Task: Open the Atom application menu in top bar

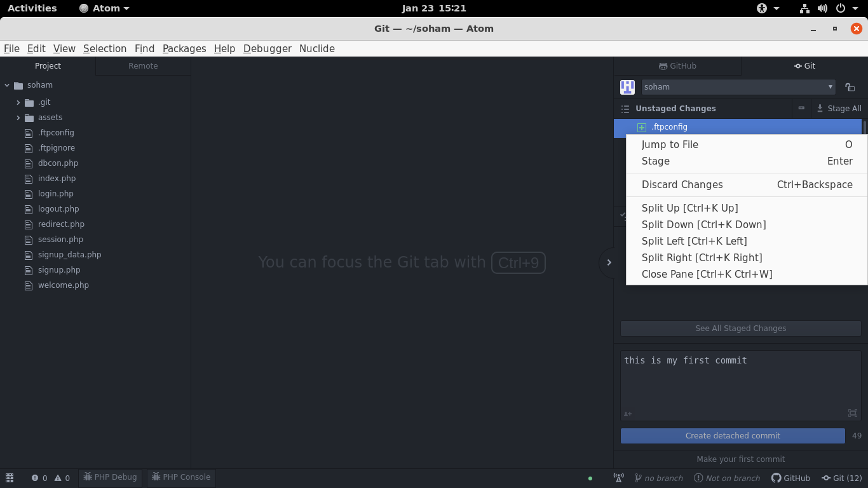Action: point(104,8)
